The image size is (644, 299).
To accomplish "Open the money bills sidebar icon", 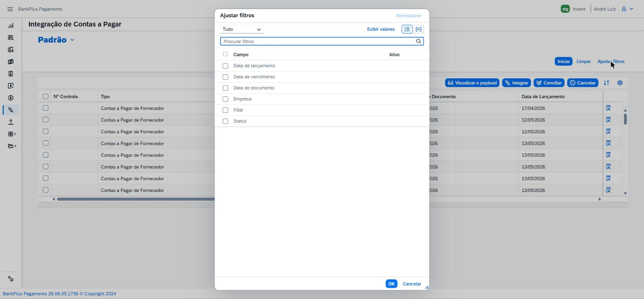I will [x=11, y=62].
